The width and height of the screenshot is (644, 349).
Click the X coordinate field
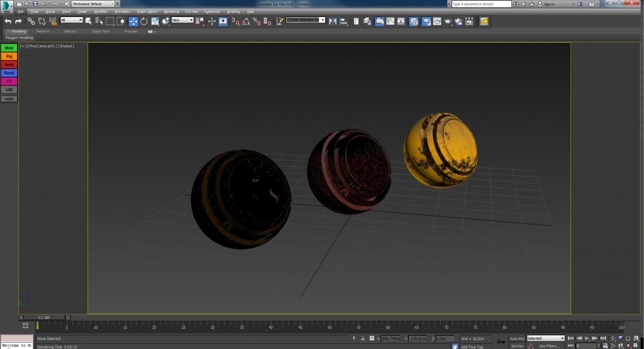tap(390, 339)
